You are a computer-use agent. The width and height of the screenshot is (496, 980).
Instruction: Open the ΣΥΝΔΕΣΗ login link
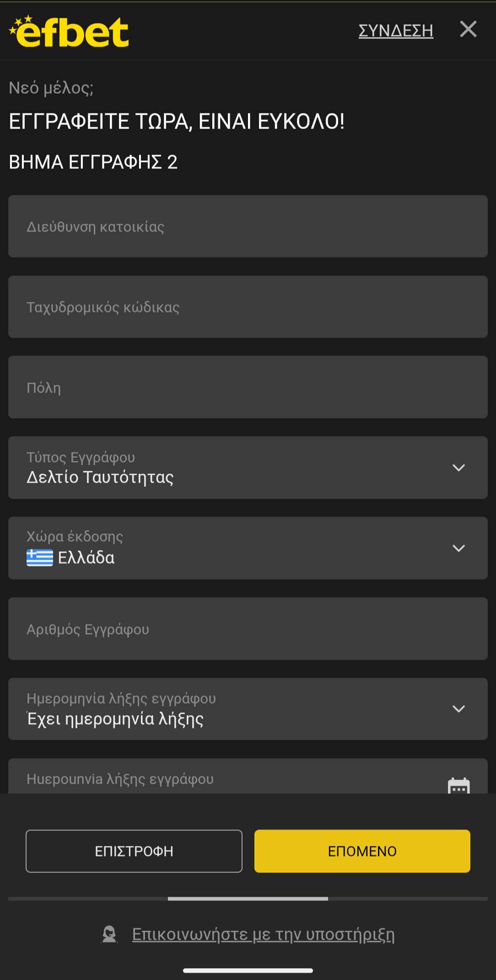396,31
